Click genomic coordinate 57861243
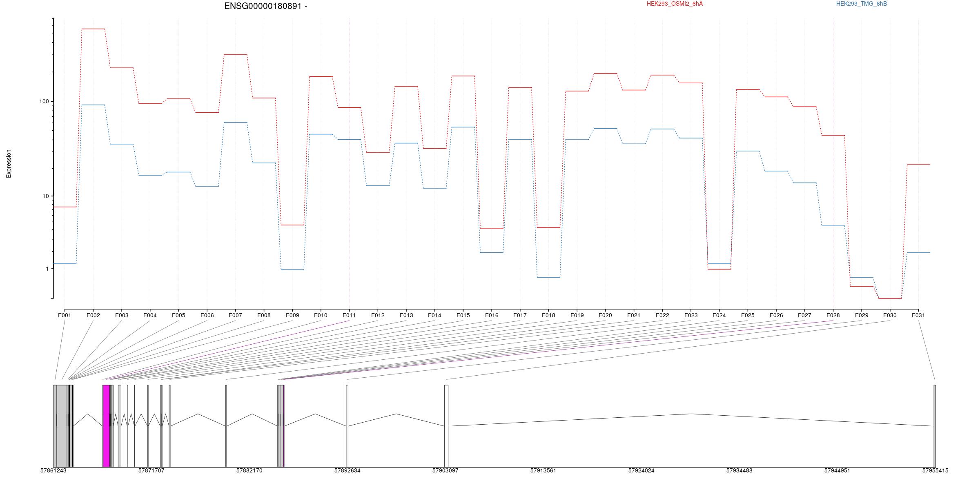This screenshot has height=490, width=980. 53,470
